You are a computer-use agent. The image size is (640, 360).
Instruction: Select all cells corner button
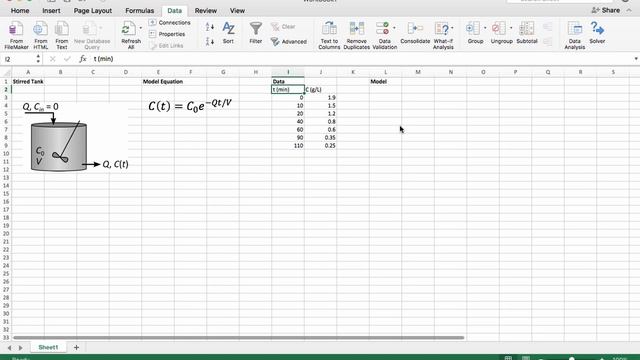click(6, 72)
